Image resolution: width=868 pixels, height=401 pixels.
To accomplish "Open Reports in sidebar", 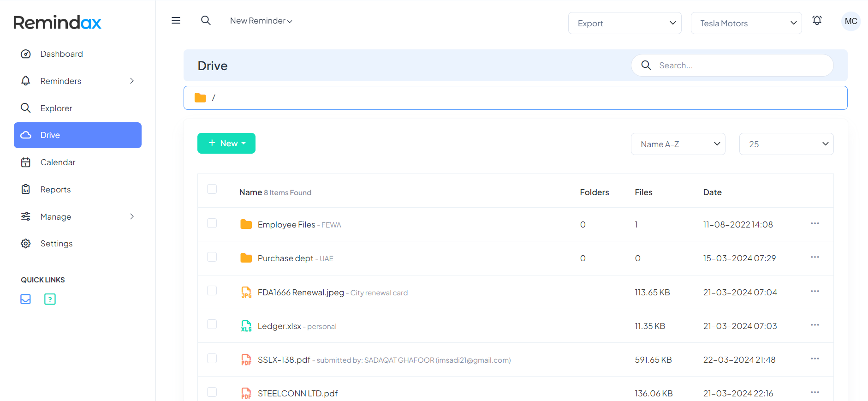I will pos(77,190).
